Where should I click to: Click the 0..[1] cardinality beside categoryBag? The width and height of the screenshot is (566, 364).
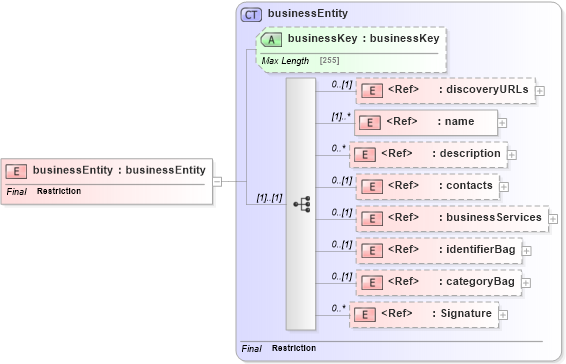[x=341, y=276]
